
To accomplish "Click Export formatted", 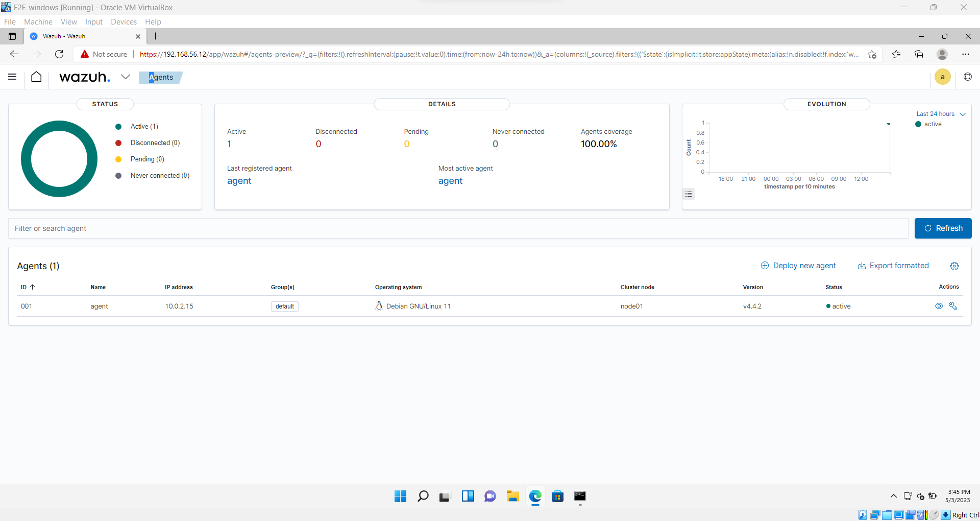I will click(893, 266).
